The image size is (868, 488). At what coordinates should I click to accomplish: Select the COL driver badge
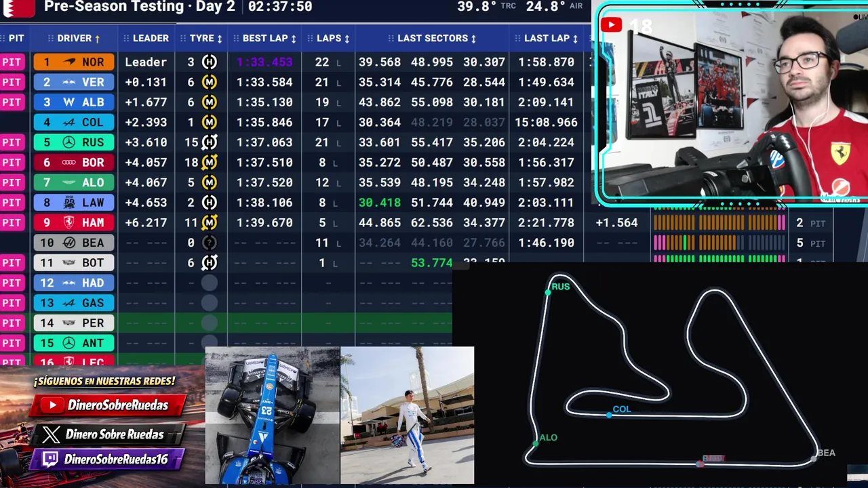pyautogui.click(x=74, y=123)
